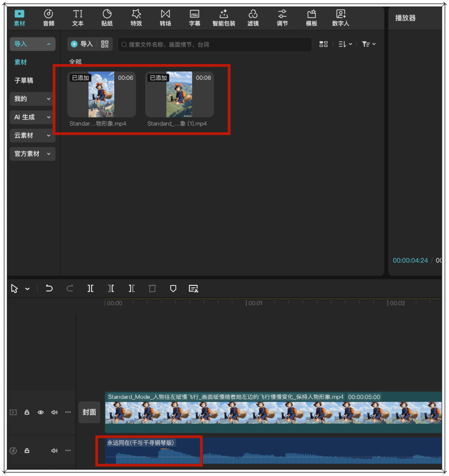Click the Standard_…象 (1).mp4 file name
449x476 pixels.
[x=177, y=123]
